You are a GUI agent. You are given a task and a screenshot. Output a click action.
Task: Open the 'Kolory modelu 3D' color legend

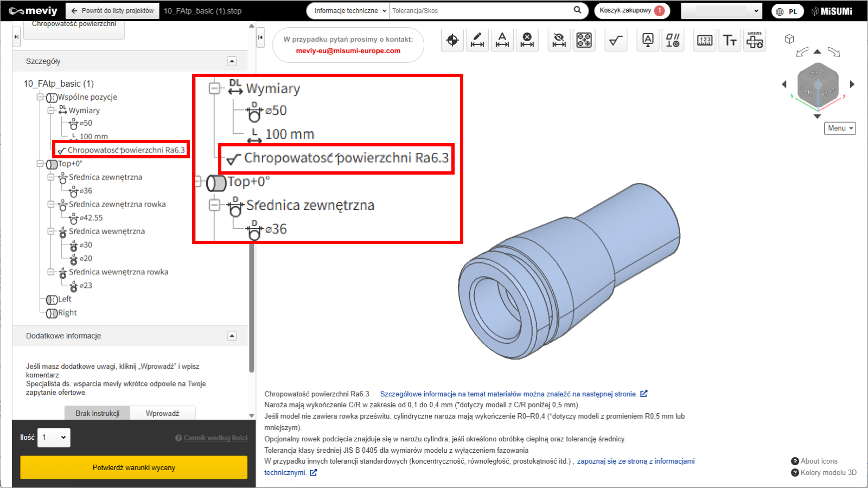pyautogui.click(x=828, y=472)
